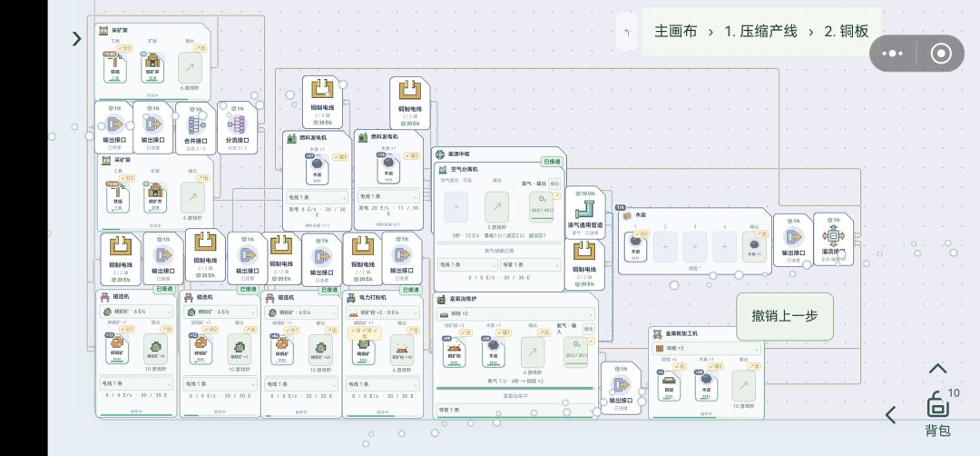The height and width of the screenshot is (456, 980).
Task: Click the O₂ 40.0/40 U slot
Action: click(x=541, y=207)
